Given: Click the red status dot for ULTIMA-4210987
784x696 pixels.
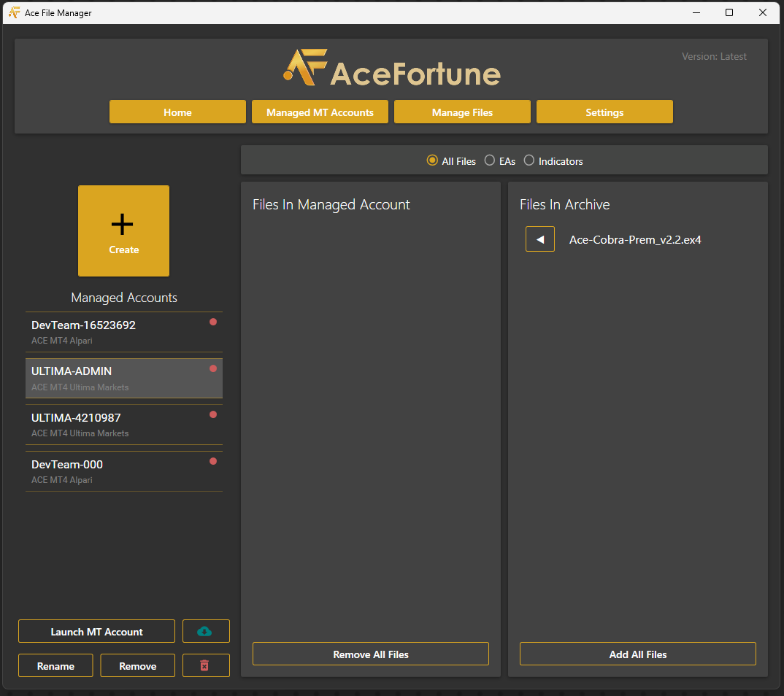Looking at the screenshot, I should coord(213,414).
